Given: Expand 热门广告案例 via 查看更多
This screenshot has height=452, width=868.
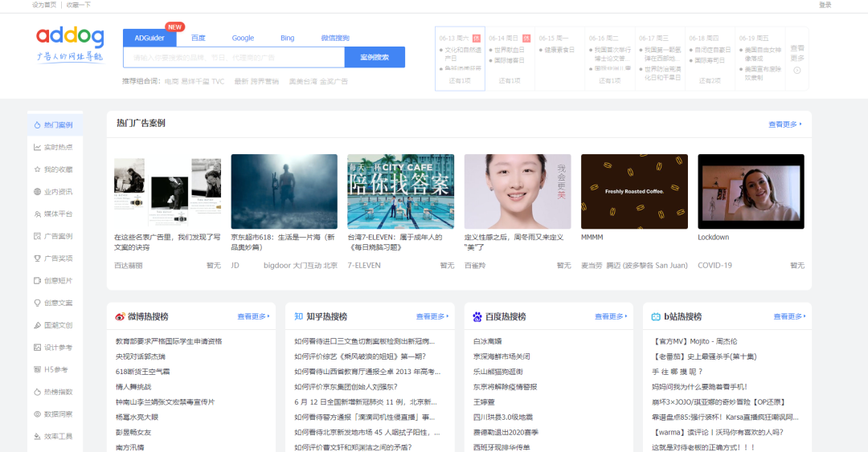Looking at the screenshot, I should (x=785, y=124).
